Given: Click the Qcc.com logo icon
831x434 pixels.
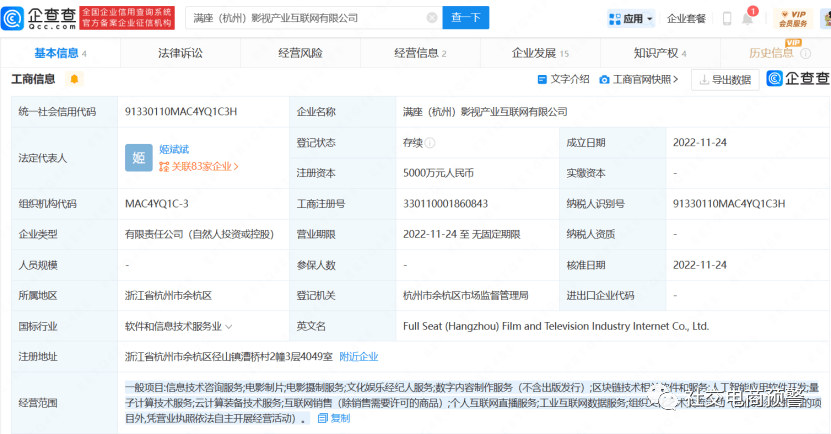Looking at the screenshot, I should 13,18.
